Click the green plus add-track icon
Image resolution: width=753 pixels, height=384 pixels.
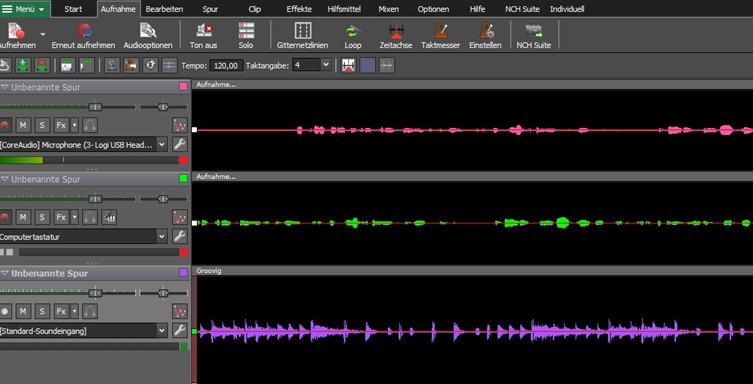coord(23,65)
